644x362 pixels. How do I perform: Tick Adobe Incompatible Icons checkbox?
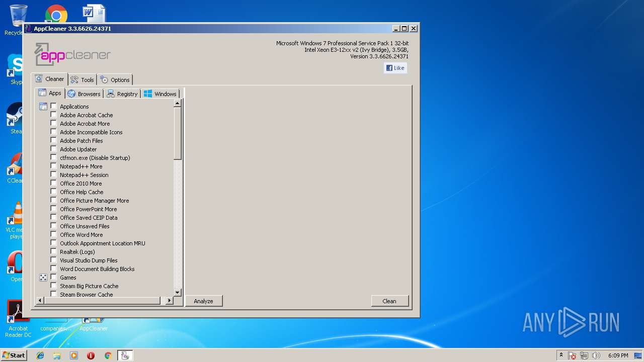[54, 132]
